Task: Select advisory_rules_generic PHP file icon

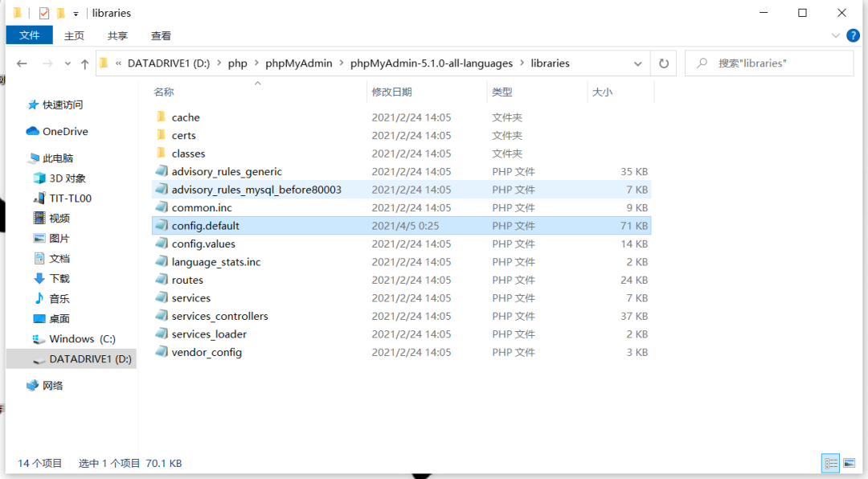Action: pos(161,171)
